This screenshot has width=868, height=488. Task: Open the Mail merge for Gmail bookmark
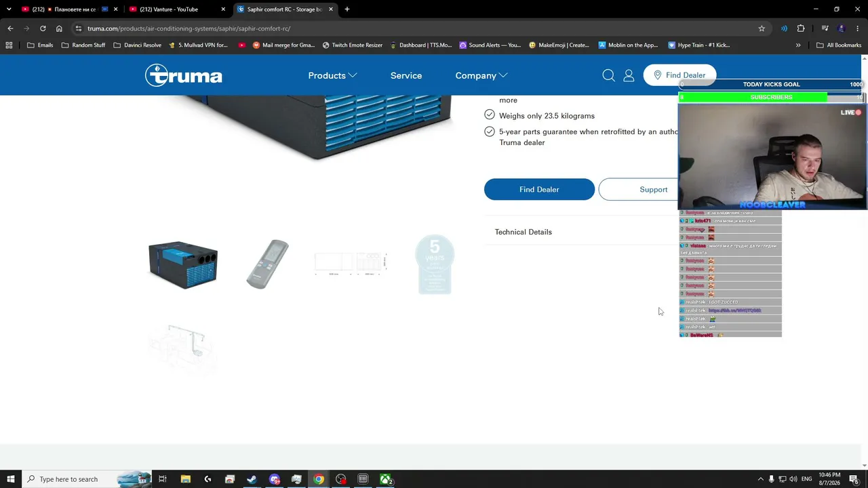284,45
